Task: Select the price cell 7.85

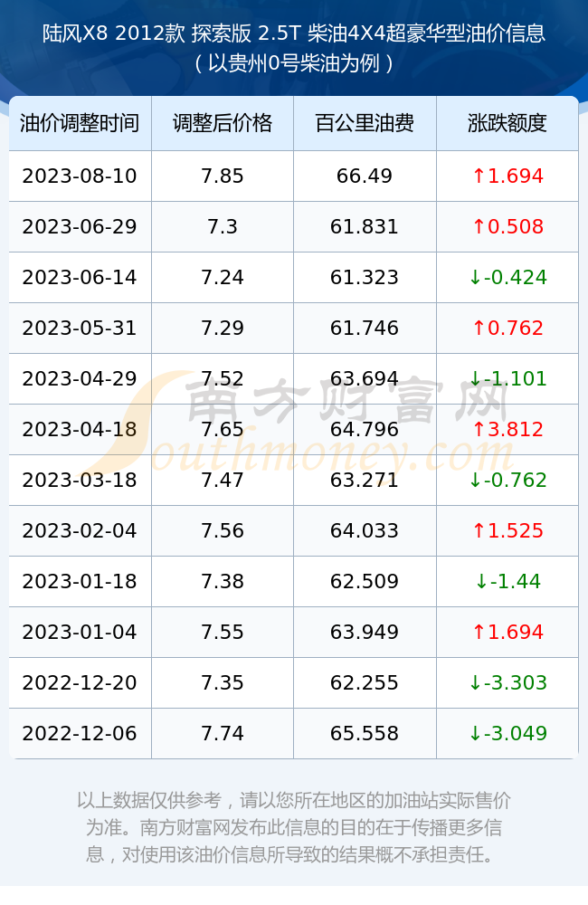Action: [223, 176]
